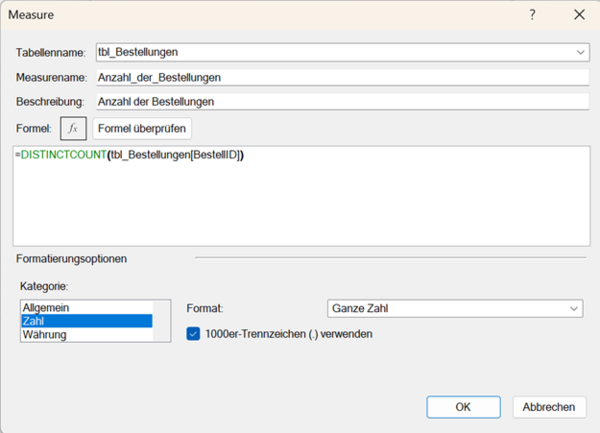This screenshot has width=600, height=433.
Task: Focus the Beschreibung text field
Action: (340, 101)
